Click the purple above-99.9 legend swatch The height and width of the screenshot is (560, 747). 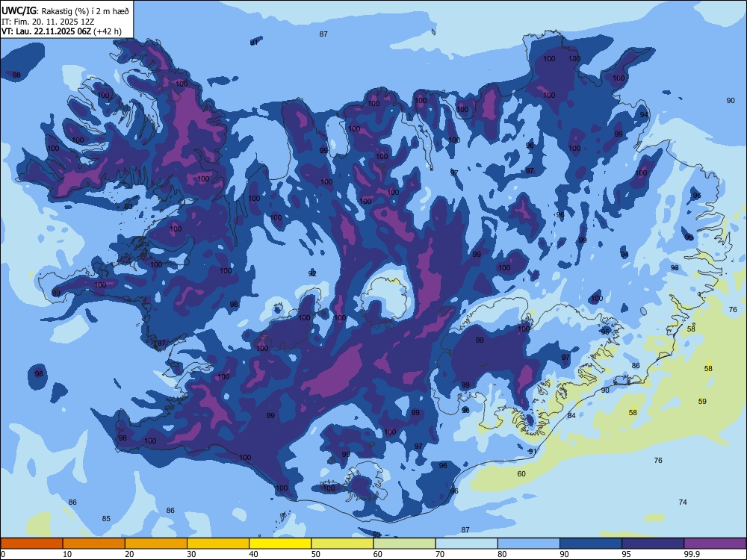[x=715, y=544]
